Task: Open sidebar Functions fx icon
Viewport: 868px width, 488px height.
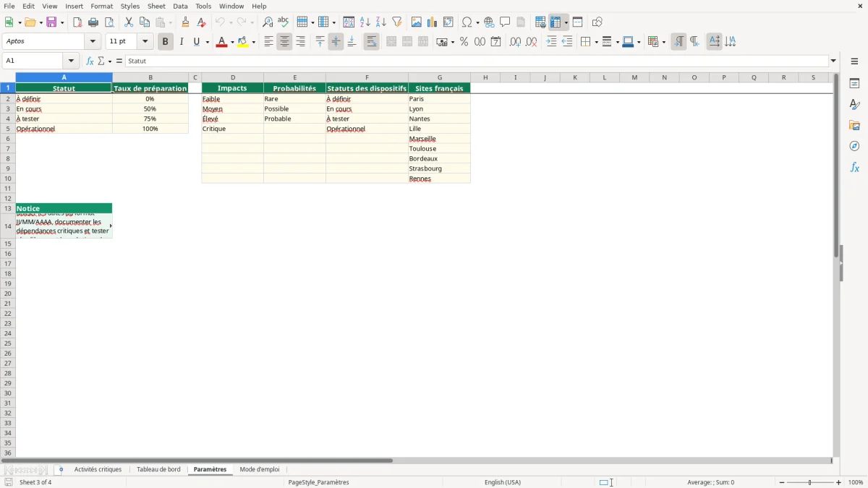Action: coord(854,167)
